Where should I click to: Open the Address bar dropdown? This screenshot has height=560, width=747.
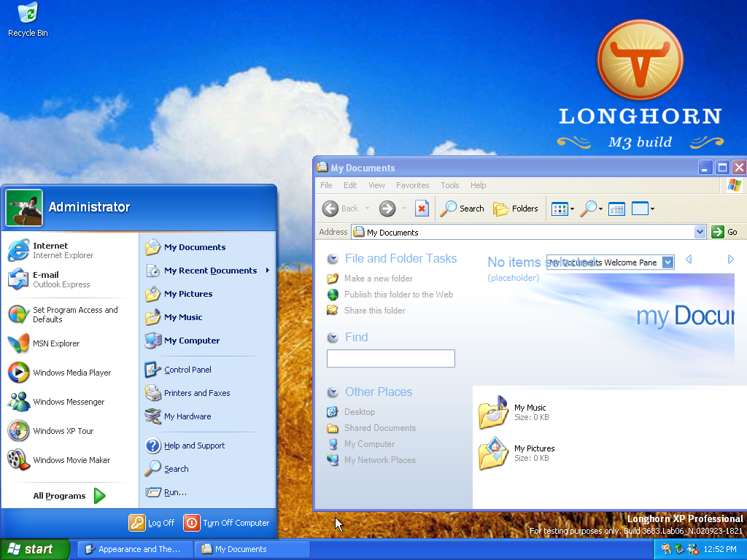[700, 232]
